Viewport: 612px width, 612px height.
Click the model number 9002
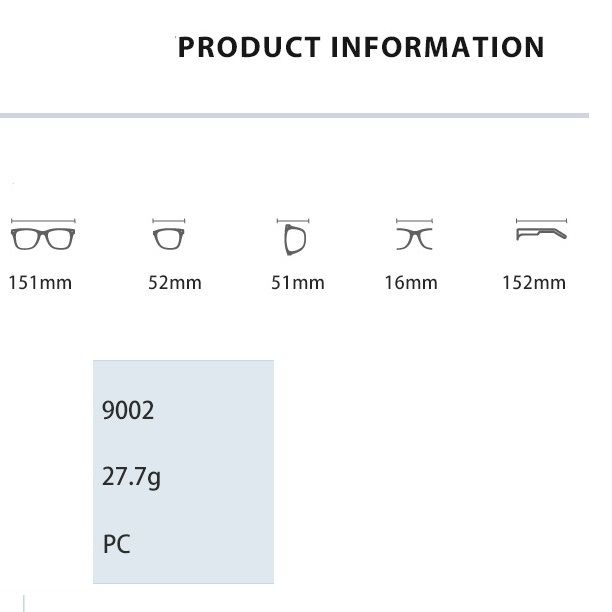point(128,410)
